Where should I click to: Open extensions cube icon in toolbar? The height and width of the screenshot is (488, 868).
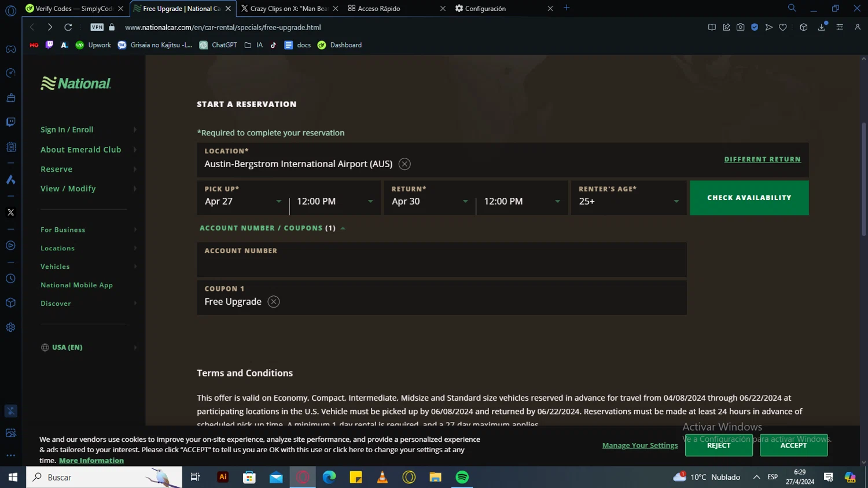804,27
